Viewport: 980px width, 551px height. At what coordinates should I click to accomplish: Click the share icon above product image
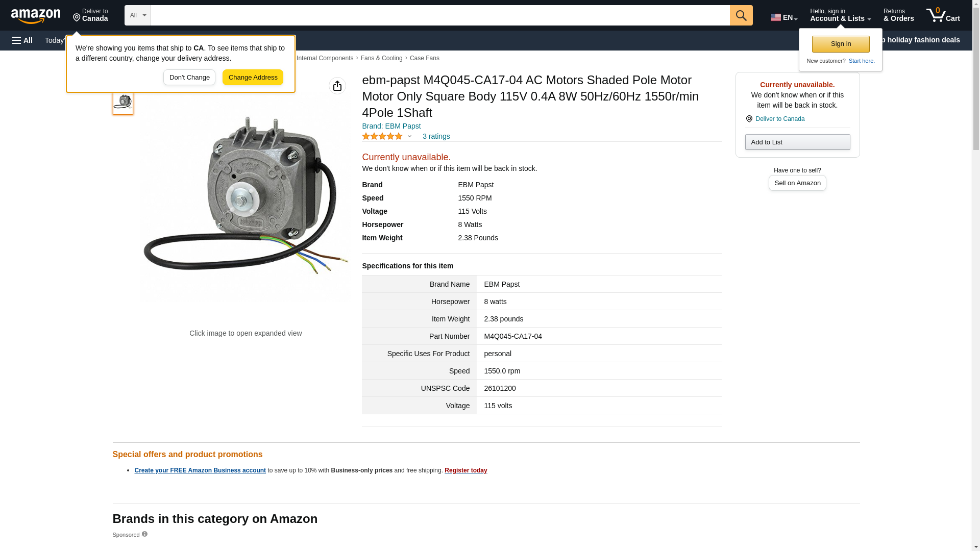click(x=337, y=86)
